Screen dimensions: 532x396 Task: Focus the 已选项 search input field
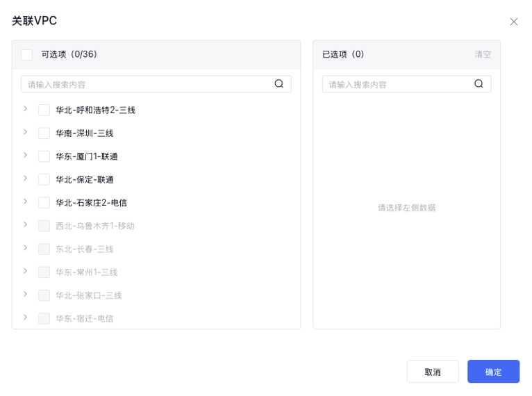pyautogui.click(x=396, y=84)
